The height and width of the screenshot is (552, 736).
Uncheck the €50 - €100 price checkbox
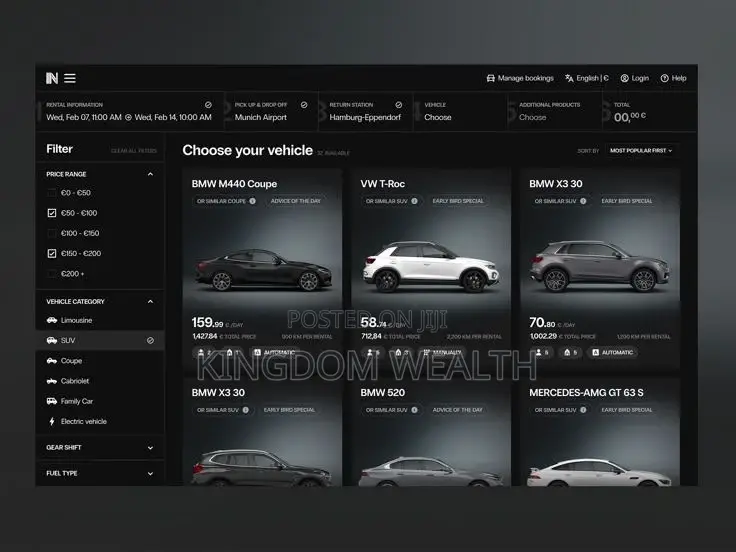(52, 213)
